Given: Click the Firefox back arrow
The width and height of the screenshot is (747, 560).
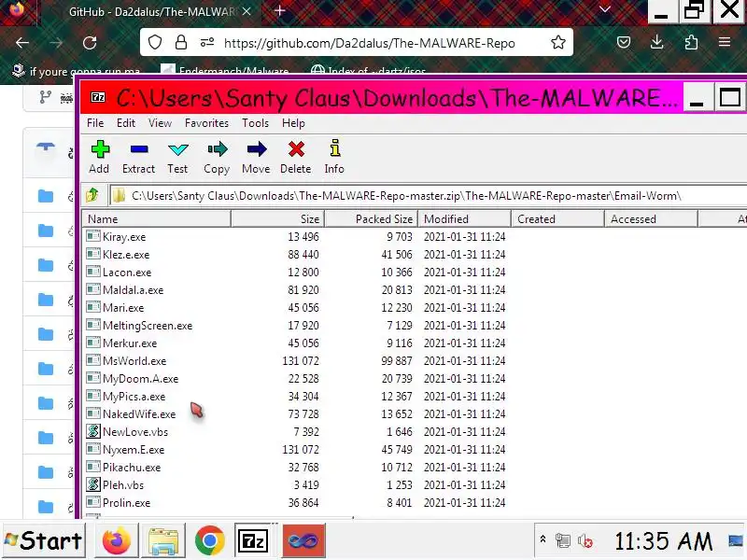Looking at the screenshot, I should tap(21, 43).
